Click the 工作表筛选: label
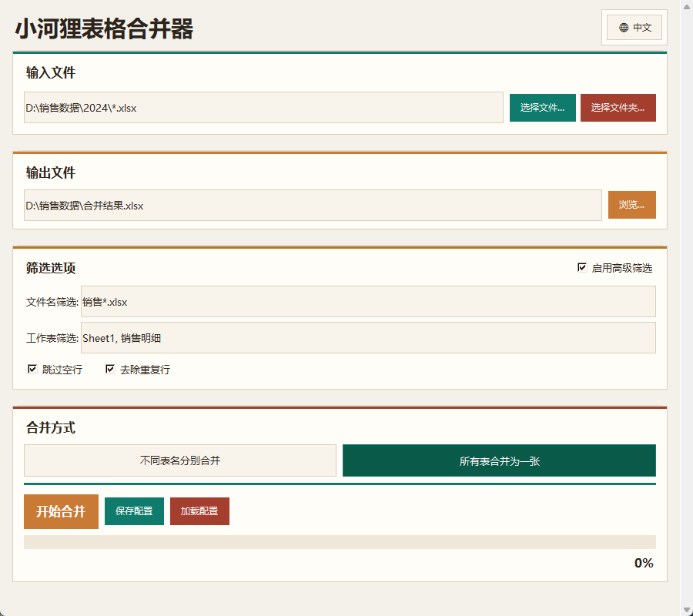This screenshot has width=693, height=616. coord(52,339)
